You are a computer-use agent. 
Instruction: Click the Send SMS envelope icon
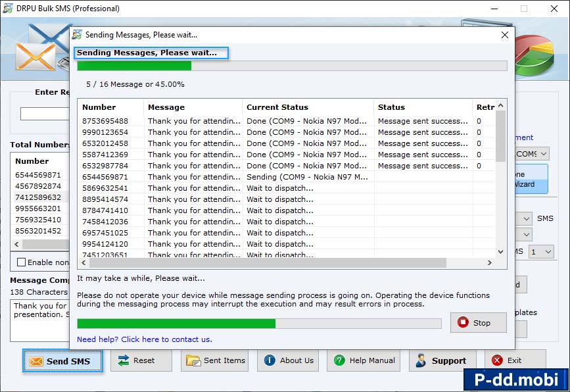(36, 361)
